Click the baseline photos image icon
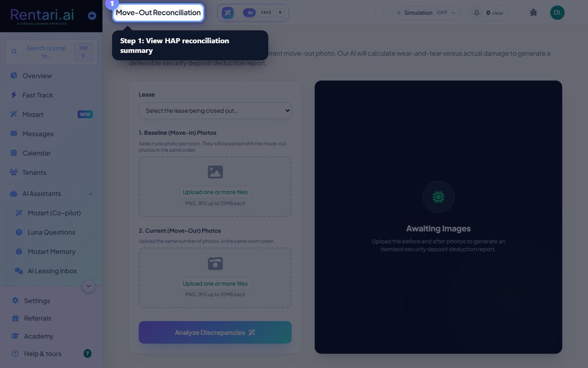The image size is (588, 368). (x=215, y=172)
